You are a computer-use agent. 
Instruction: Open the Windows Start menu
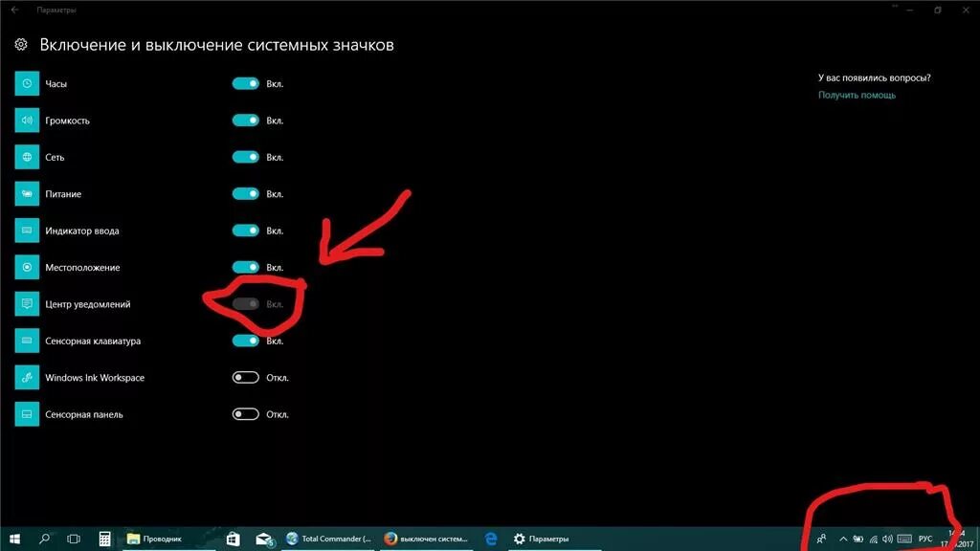tap(14, 539)
